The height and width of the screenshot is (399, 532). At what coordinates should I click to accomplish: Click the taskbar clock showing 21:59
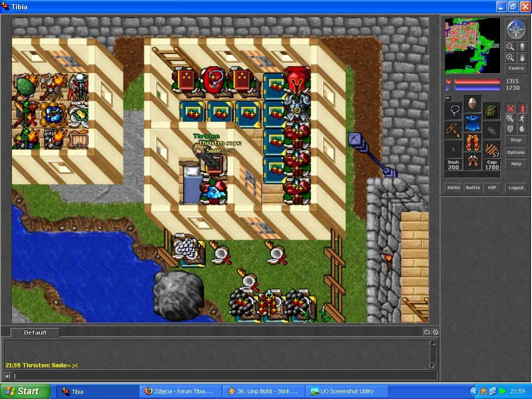click(x=518, y=392)
